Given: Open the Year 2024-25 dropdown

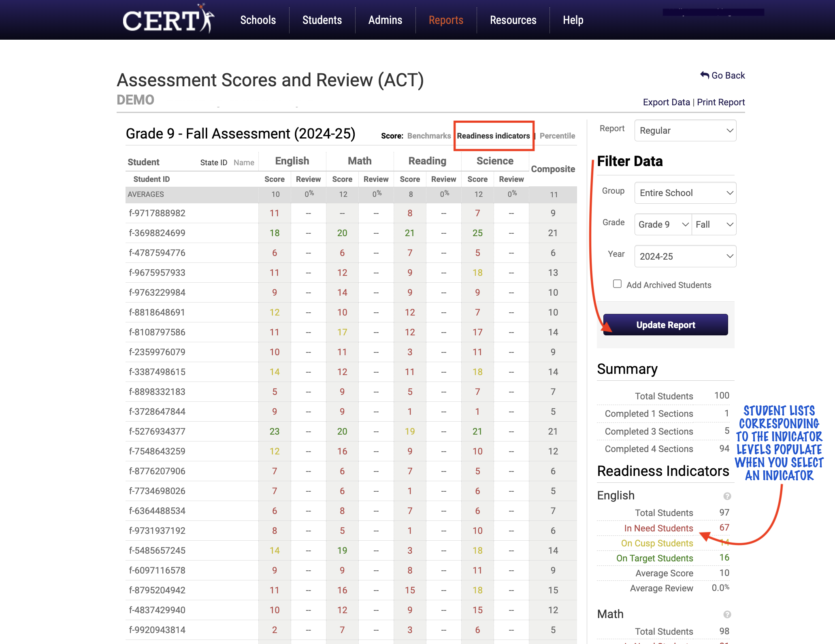Looking at the screenshot, I should (x=685, y=256).
